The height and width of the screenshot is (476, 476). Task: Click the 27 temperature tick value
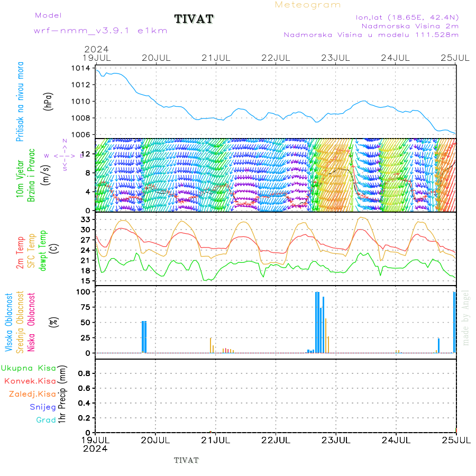click(x=86, y=240)
